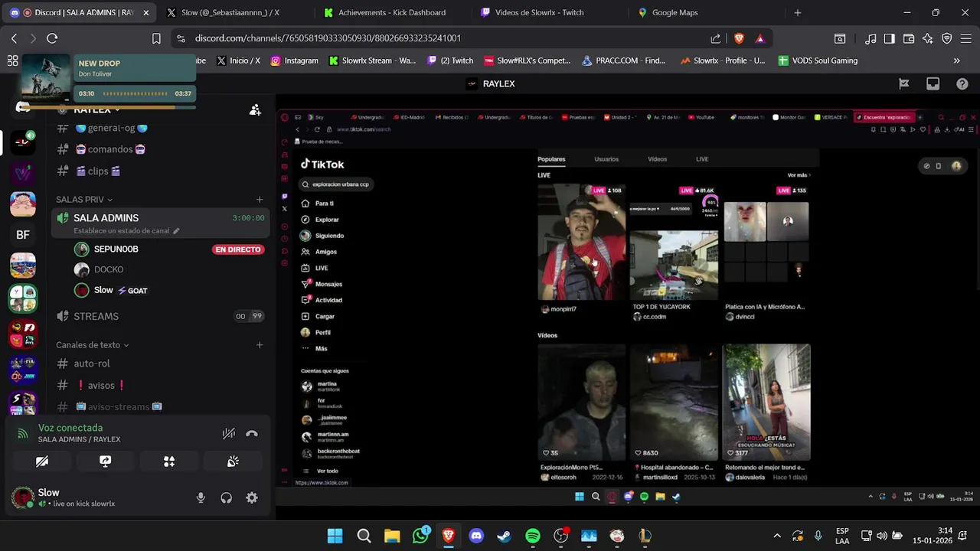
Task: Invite members to RAYLEX server icon
Action: 255,110
